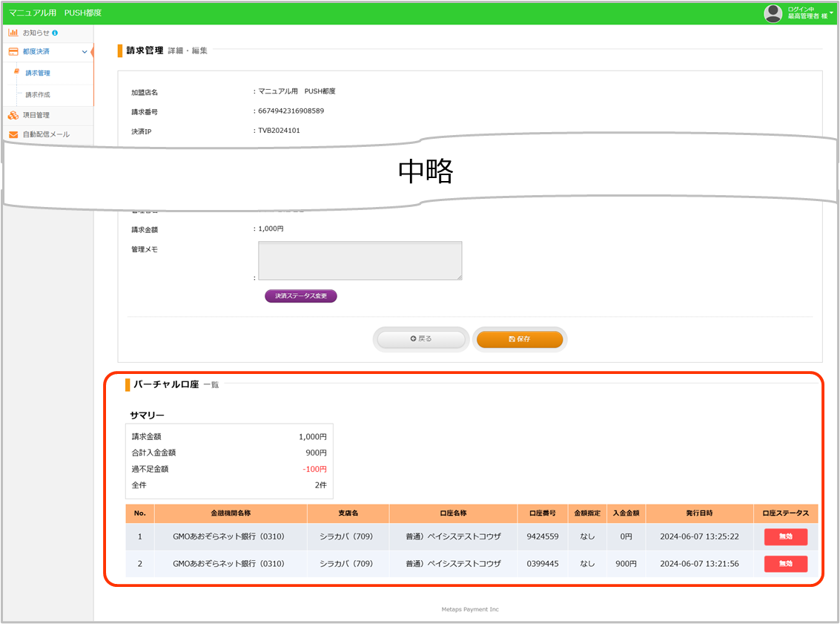Click the orange icon beside 請求管理 submenu
Screen dimensions: 840x624
(16, 72)
